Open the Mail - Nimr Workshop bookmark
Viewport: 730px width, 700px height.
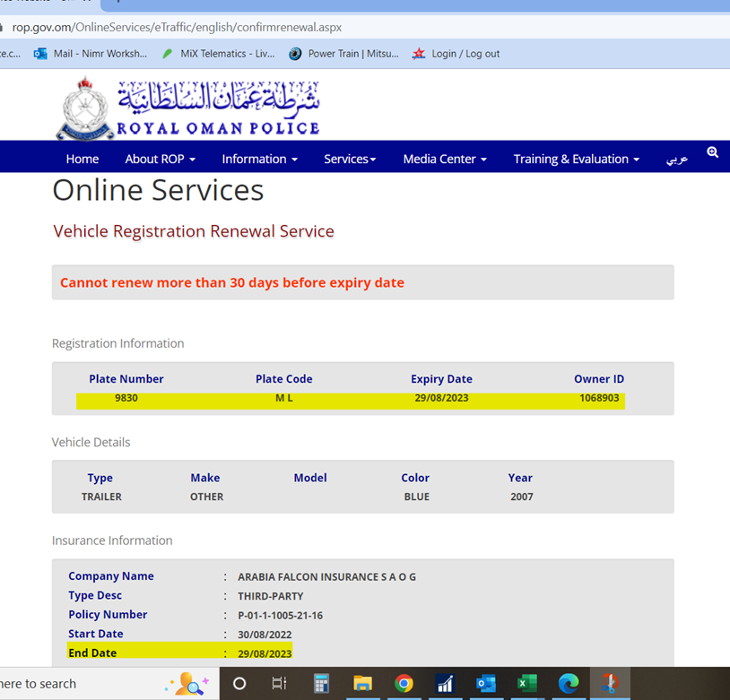click(91, 54)
